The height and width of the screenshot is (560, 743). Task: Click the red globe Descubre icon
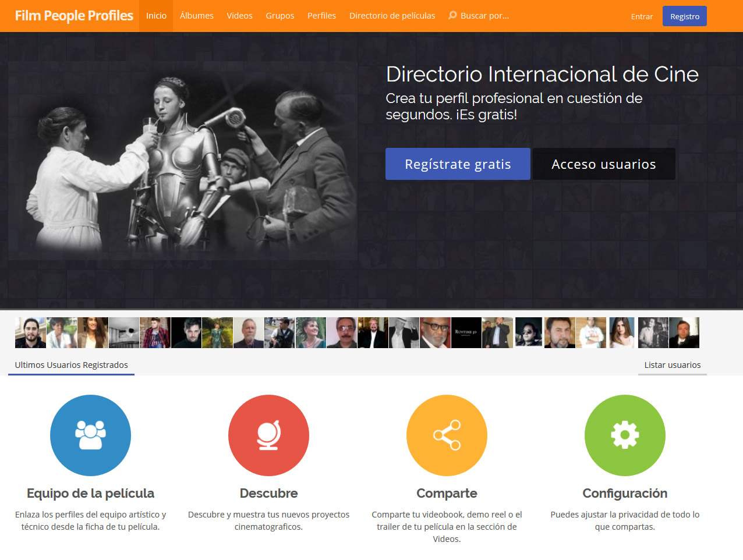(268, 435)
